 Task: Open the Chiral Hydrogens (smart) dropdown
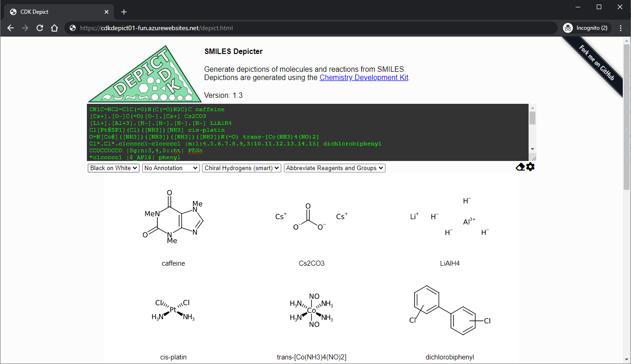coord(241,168)
